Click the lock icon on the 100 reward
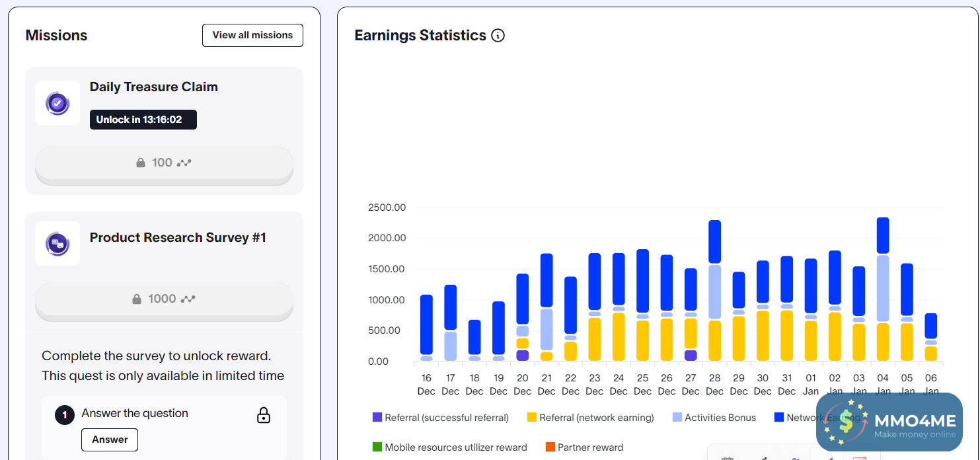Image resolution: width=980 pixels, height=460 pixels. tap(141, 163)
